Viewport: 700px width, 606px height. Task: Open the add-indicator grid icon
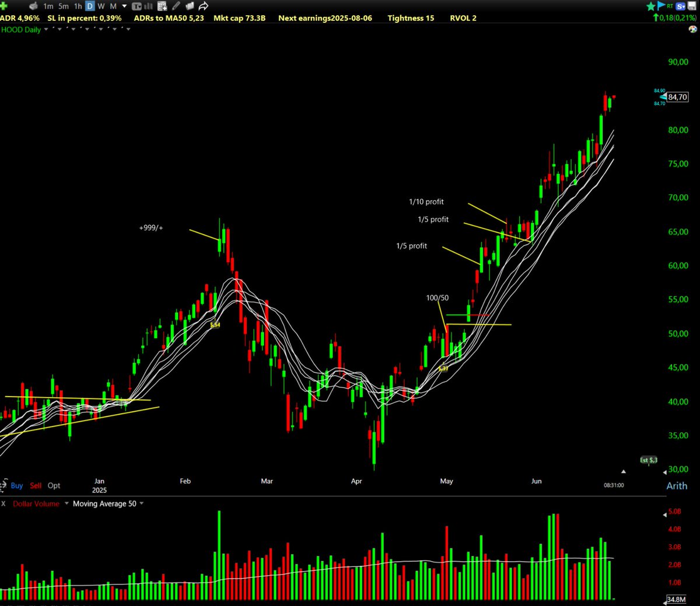[162, 6]
